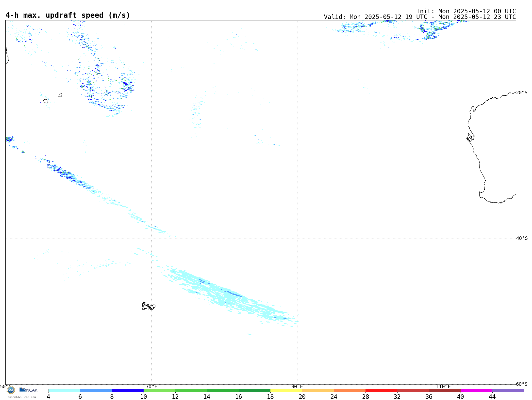Click the colorbar tick label 24
The width and height of the screenshot is (532, 400).
point(334,397)
